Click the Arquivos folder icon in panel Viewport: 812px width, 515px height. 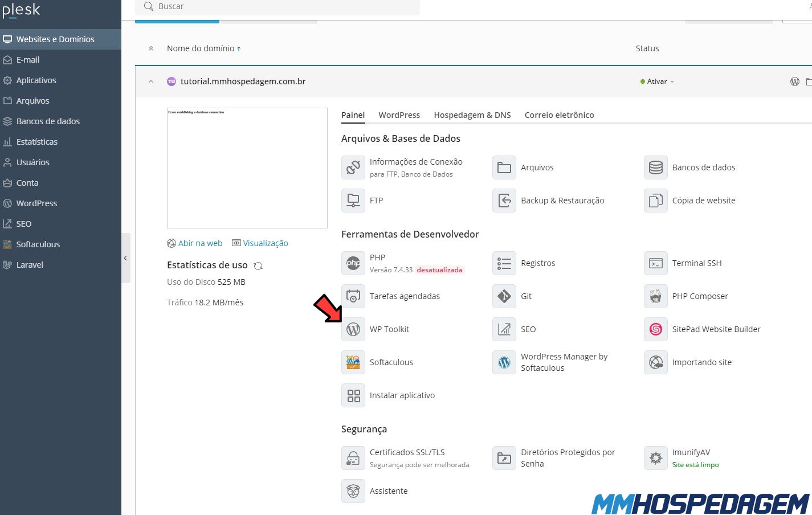(504, 167)
